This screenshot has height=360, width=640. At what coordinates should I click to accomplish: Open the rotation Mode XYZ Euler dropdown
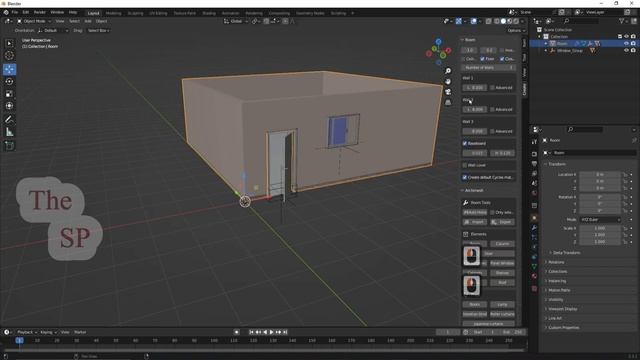point(600,220)
